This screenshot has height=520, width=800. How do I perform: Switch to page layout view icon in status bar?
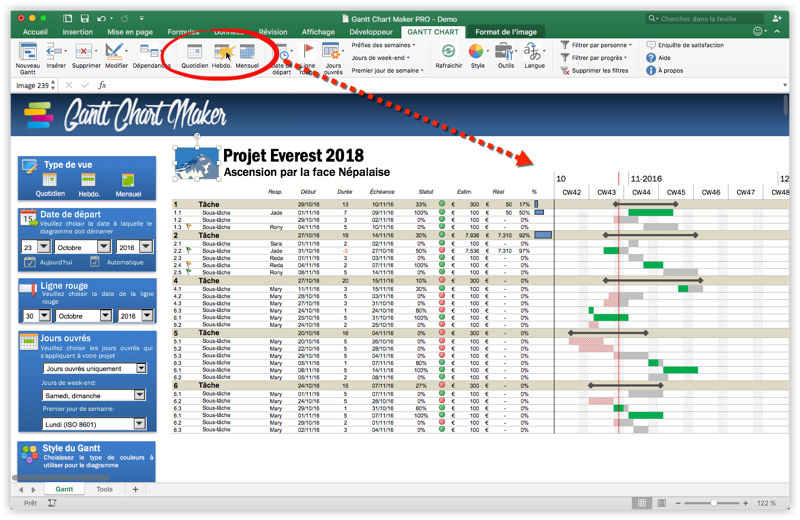tap(662, 503)
